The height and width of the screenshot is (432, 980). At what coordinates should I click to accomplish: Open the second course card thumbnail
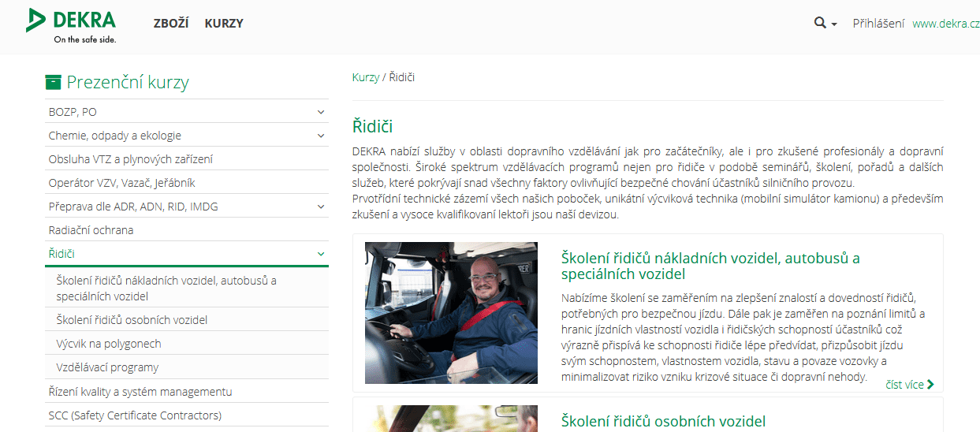(x=451, y=419)
